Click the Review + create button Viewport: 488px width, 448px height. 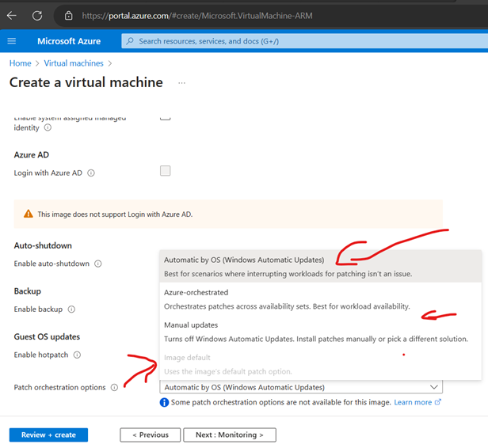pyautogui.click(x=48, y=435)
